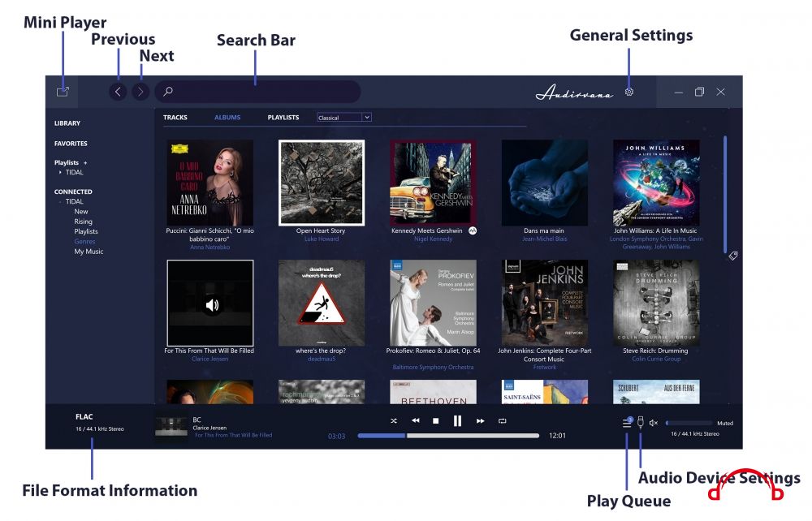Open the Dans ma main album cover

point(545,183)
